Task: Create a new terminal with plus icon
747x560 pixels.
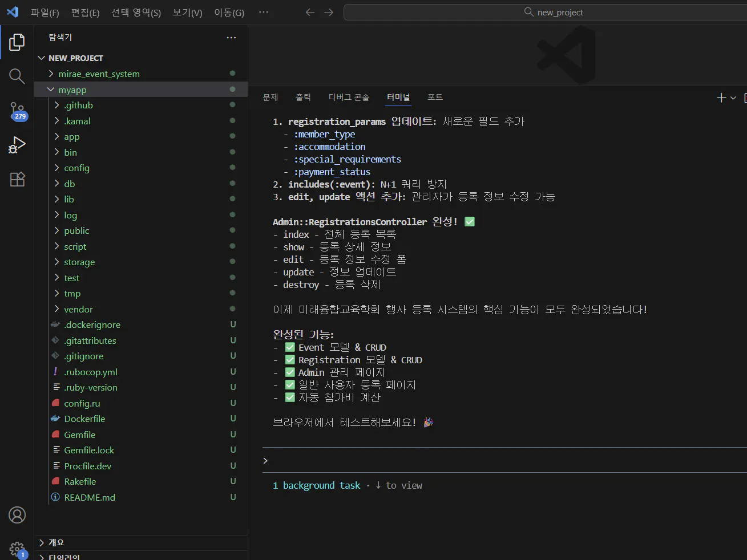Action: pyautogui.click(x=721, y=98)
